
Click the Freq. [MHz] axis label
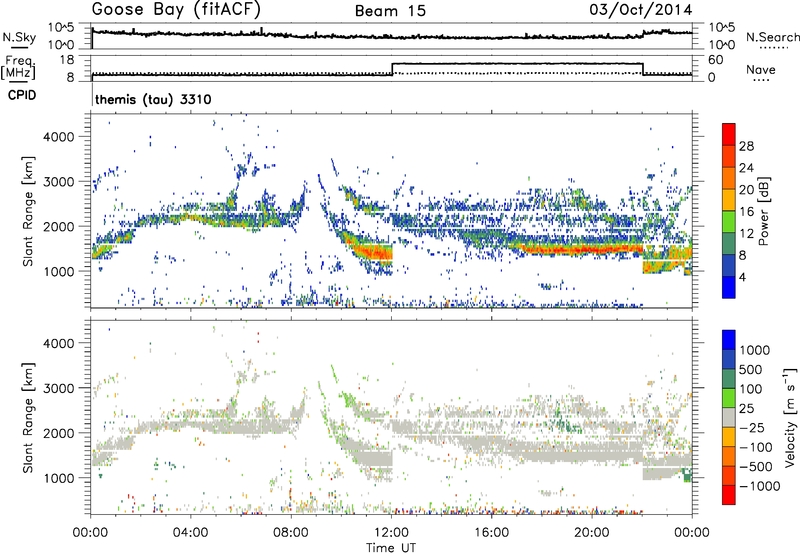19,67
